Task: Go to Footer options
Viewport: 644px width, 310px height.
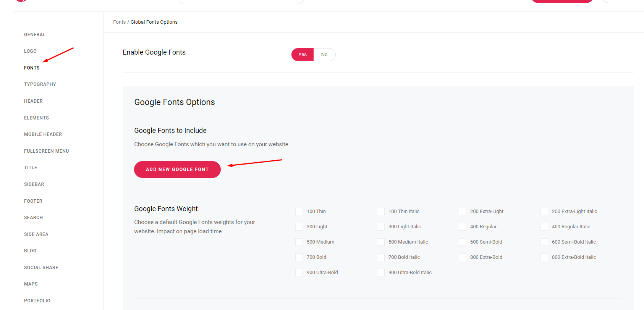Action: (x=33, y=201)
